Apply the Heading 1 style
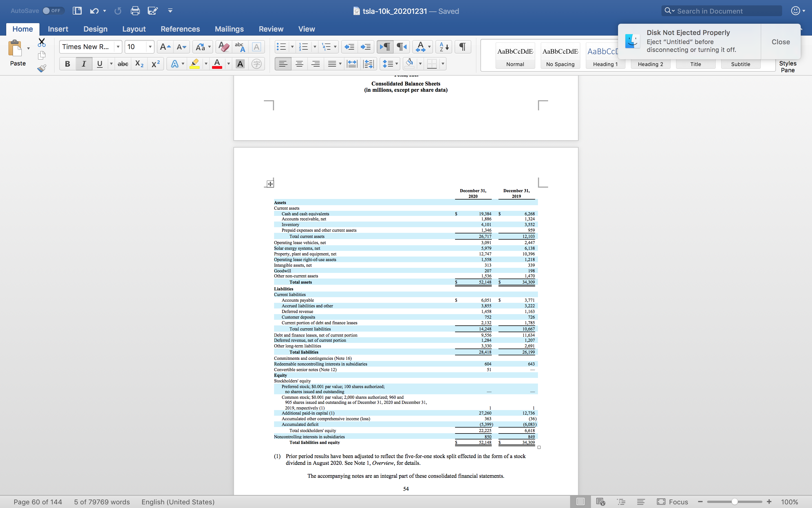 (605, 55)
